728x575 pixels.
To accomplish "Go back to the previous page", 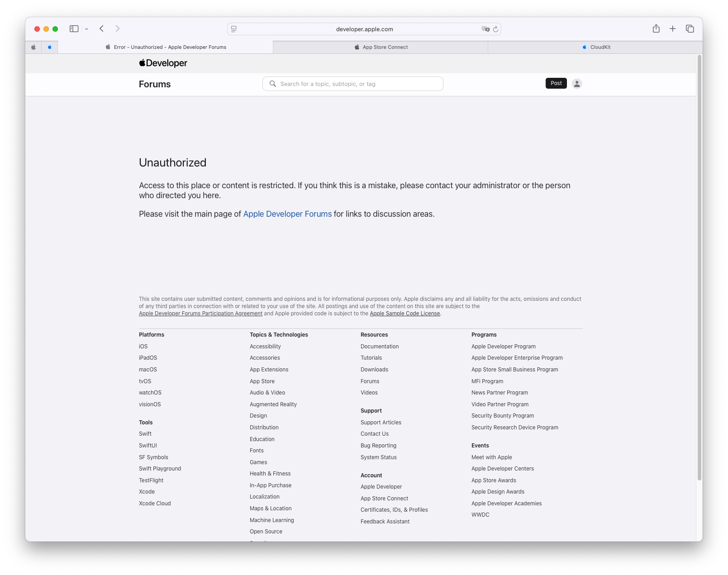I will pos(102,29).
